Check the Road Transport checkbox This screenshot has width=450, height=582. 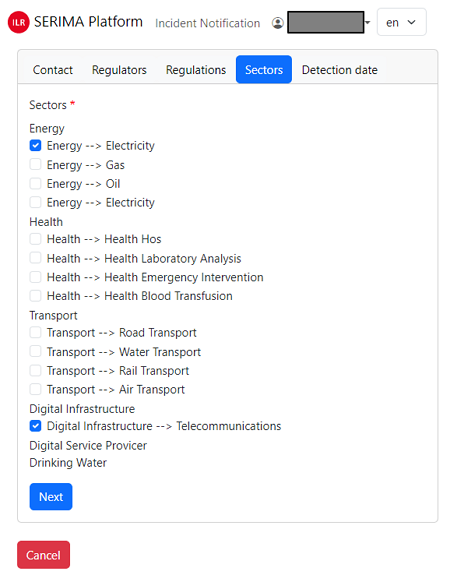(36, 333)
